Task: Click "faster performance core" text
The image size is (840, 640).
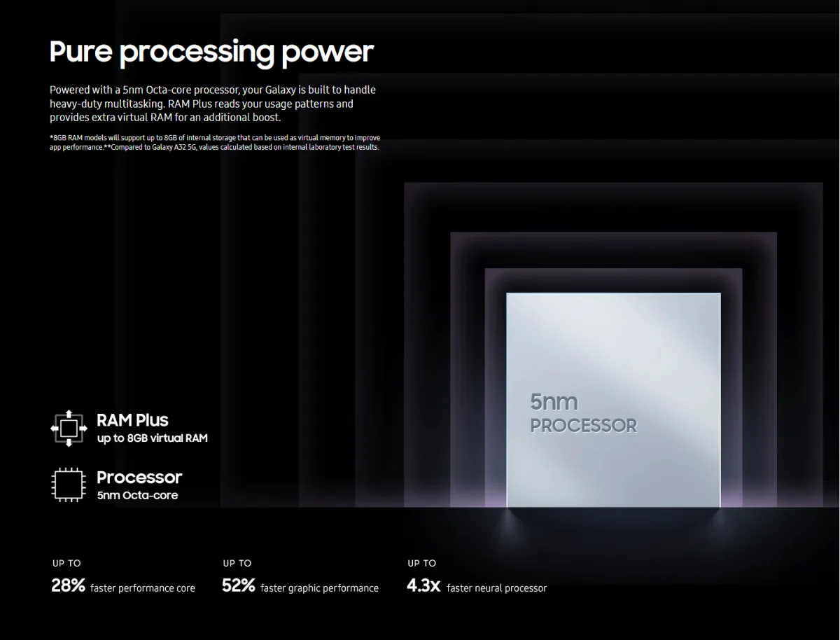Action: (x=143, y=588)
